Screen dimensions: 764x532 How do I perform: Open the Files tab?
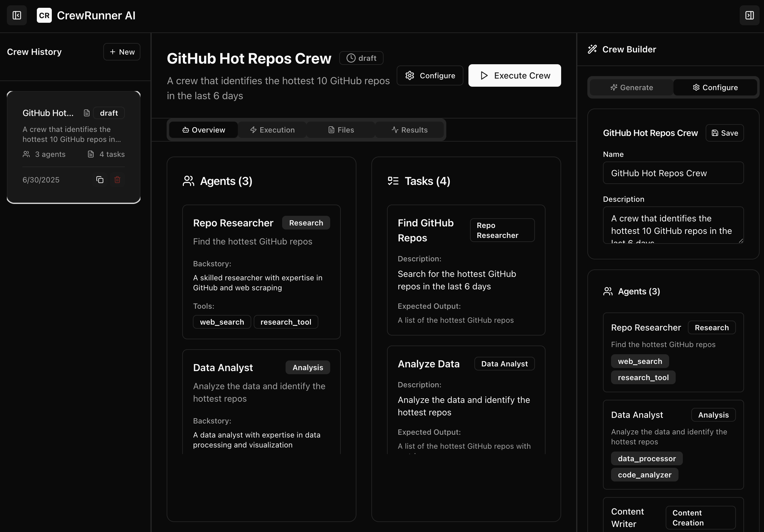pyautogui.click(x=341, y=130)
